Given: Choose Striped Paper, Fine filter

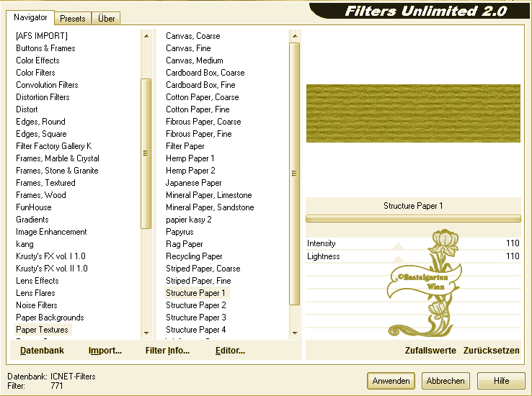Looking at the screenshot, I should pos(198,281).
